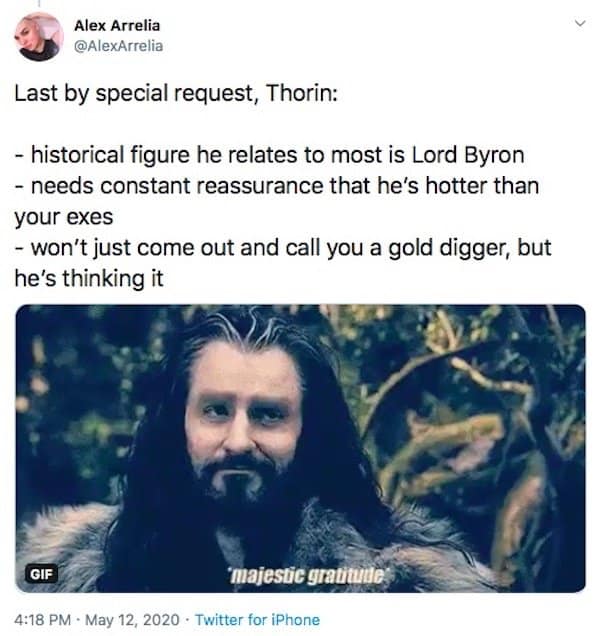Screen dimensions: 600x636
Task: Click the gold digger line of tweet
Action: tap(283, 248)
